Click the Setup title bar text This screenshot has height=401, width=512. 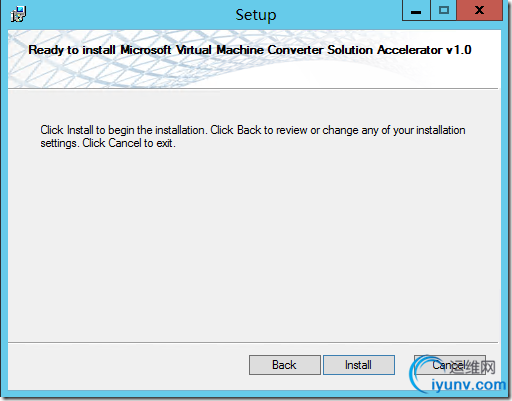(x=256, y=15)
